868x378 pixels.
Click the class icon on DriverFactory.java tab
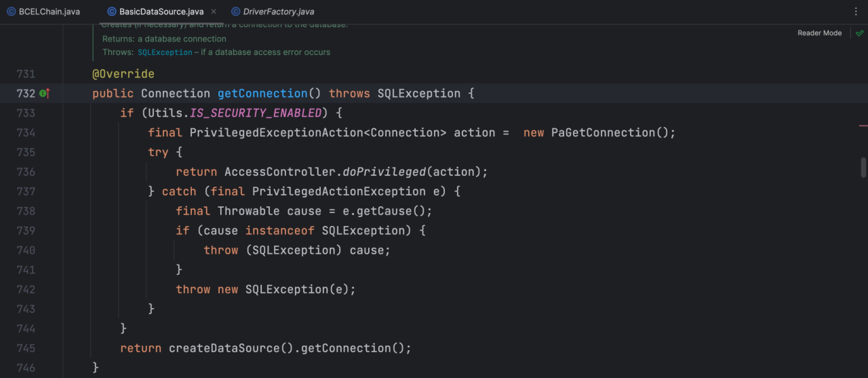coord(235,12)
